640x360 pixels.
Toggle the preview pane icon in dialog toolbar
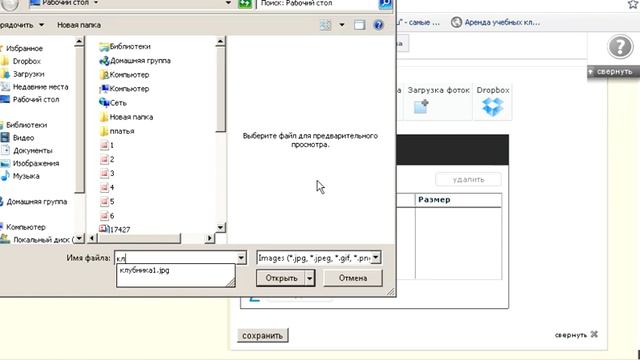coord(359,25)
